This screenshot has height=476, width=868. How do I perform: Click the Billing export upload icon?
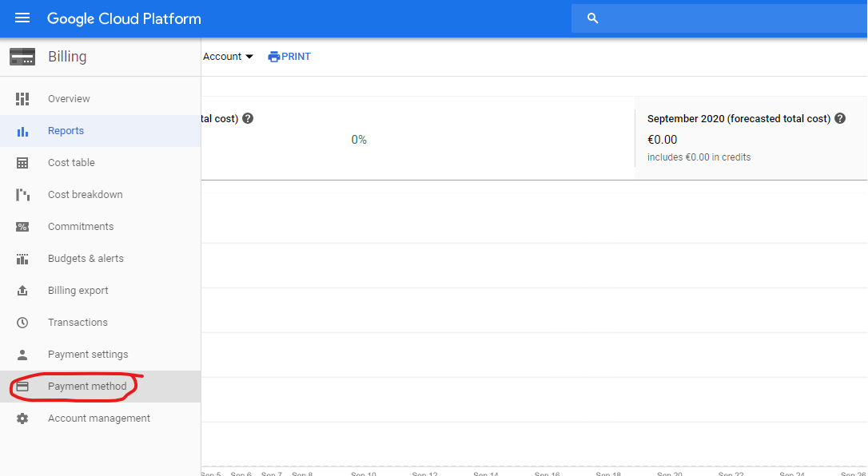coord(22,291)
